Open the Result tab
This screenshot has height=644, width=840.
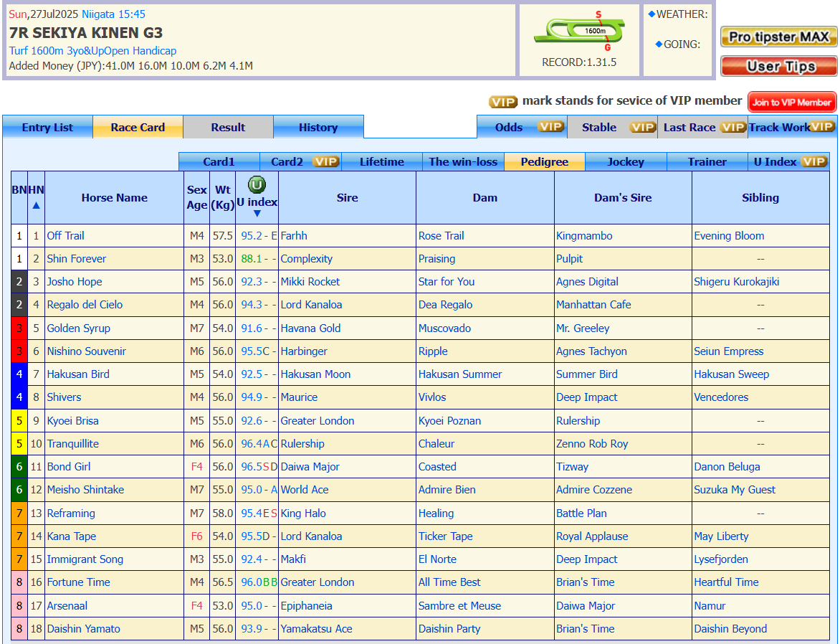coord(228,127)
